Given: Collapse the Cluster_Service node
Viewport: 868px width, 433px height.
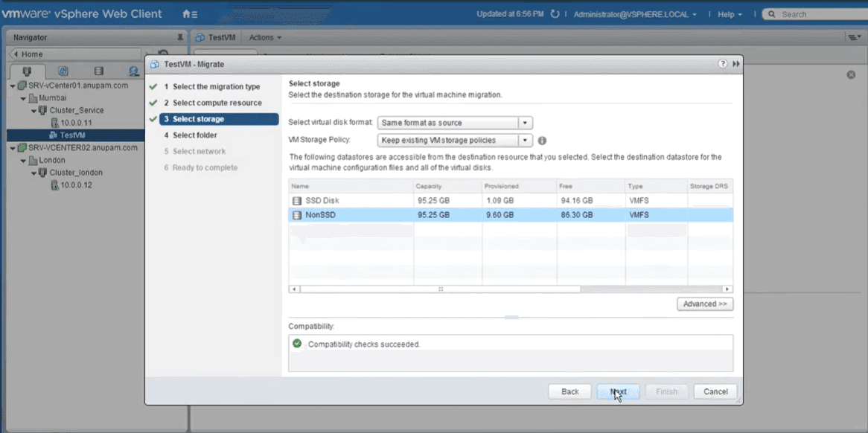Looking at the screenshot, I should pyautogui.click(x=33, y=111).
